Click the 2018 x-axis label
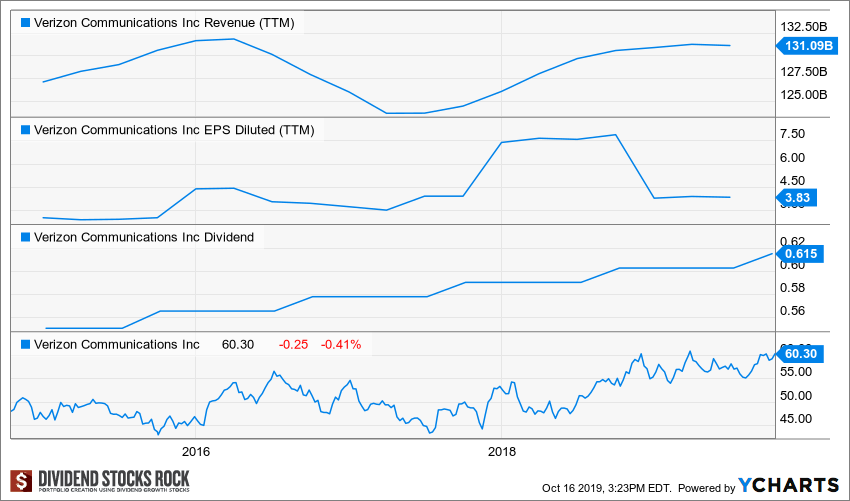The width and height of the screenshot is (850, 501). click(502, 451)
